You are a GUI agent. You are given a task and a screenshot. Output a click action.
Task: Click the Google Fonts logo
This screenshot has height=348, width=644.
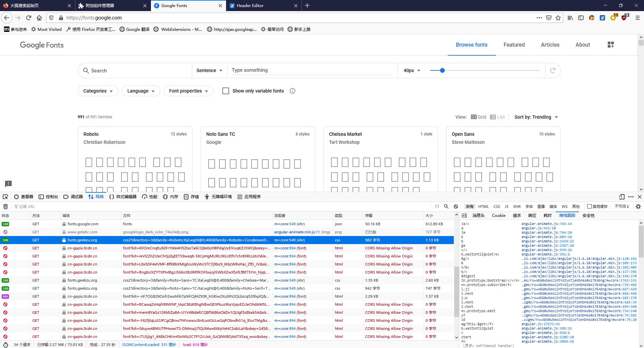click(42, 45)
